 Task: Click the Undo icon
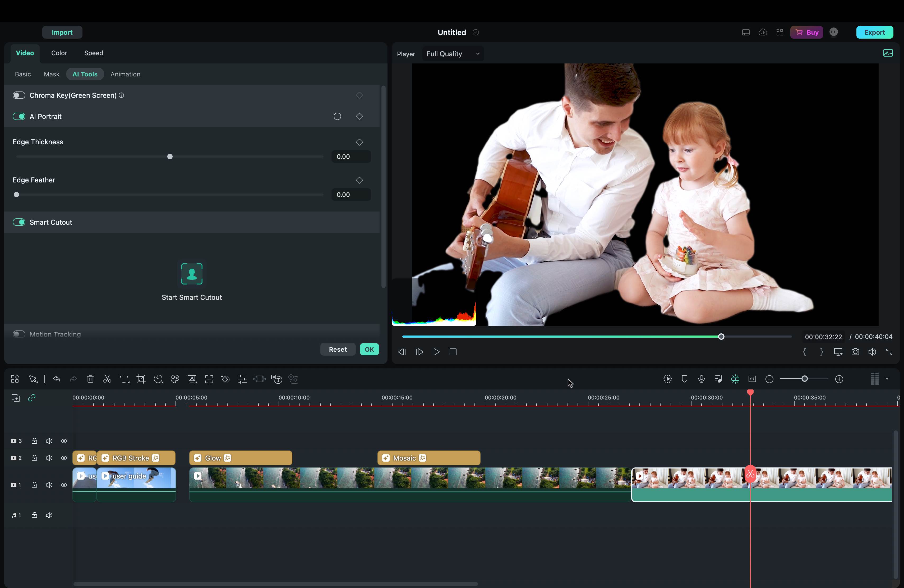click(56, 379)
